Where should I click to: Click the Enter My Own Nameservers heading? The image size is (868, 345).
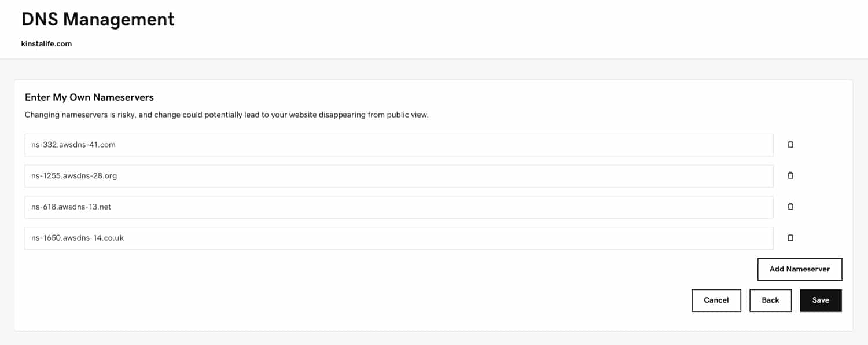[x=89, y=97]
